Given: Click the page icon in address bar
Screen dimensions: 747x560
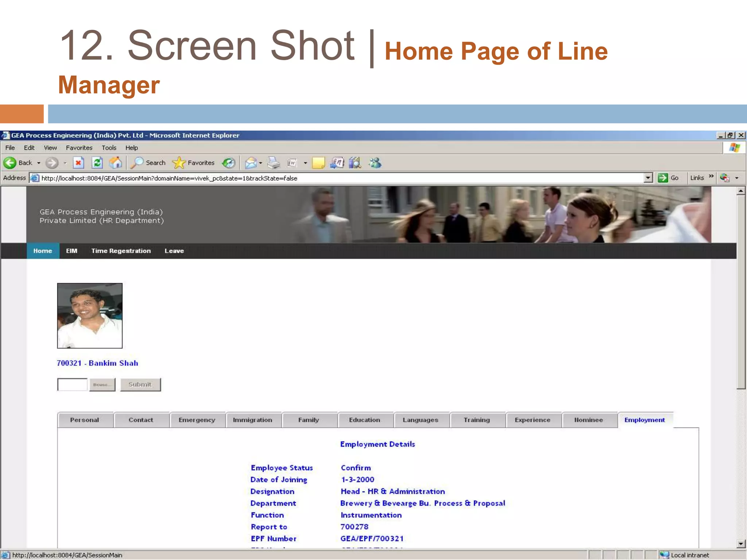Looking at the screenshot, I should [x=35, y=178].
